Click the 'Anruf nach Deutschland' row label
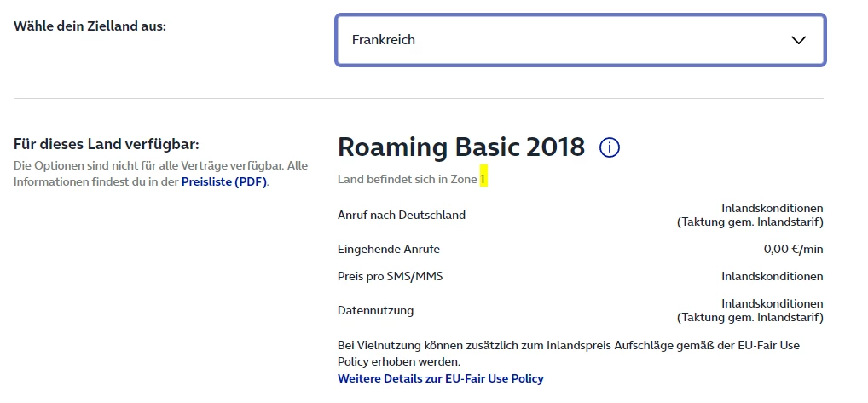The height and width of the screenshot is (403, 868). pos(402,215)
